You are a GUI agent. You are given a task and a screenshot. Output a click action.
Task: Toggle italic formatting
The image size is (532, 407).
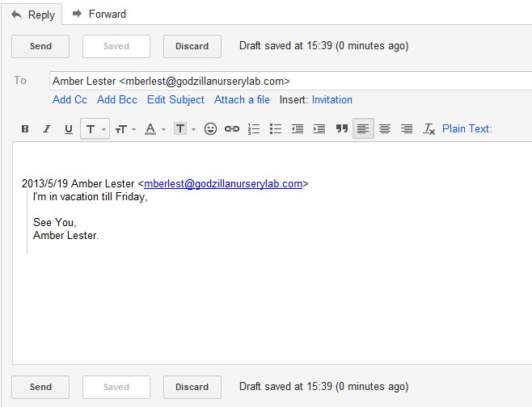pos(47,128)
